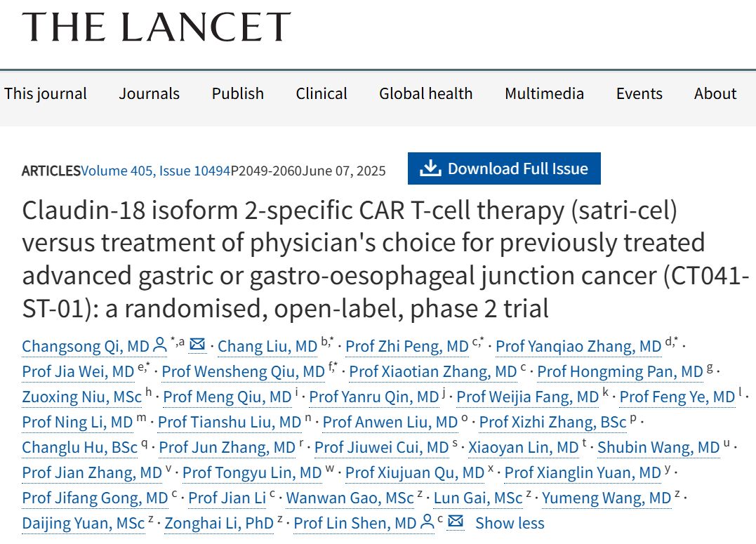Click the person icon beside Prof Lin Shen
756x544 pixels.
click(427, 522)
